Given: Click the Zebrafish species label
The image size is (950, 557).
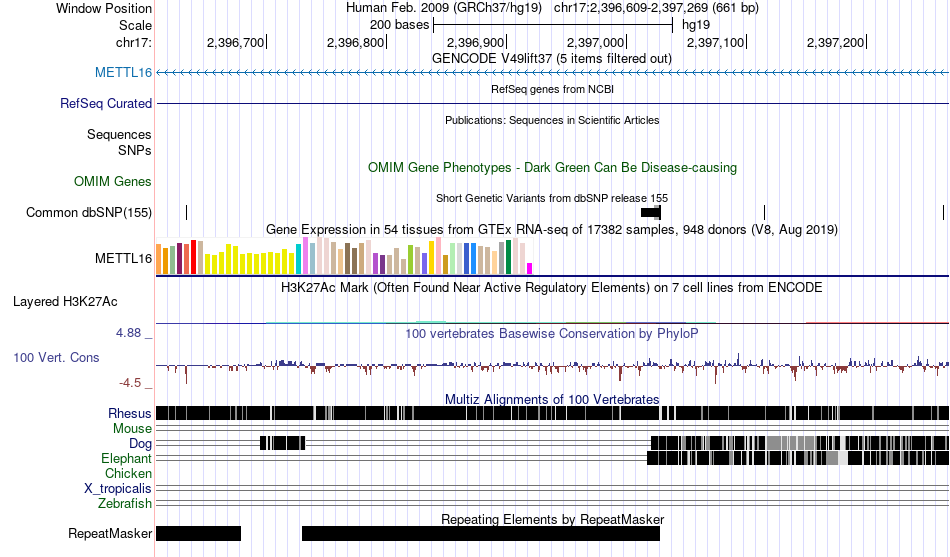Looking at the screenshot, I should click(125, 503).
